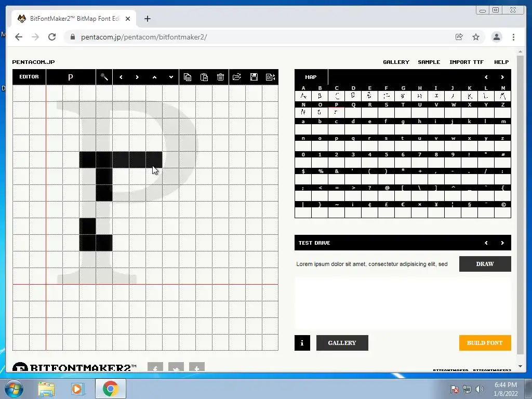
Task: Shift glyph down with editor arrow
Action: 171,77
